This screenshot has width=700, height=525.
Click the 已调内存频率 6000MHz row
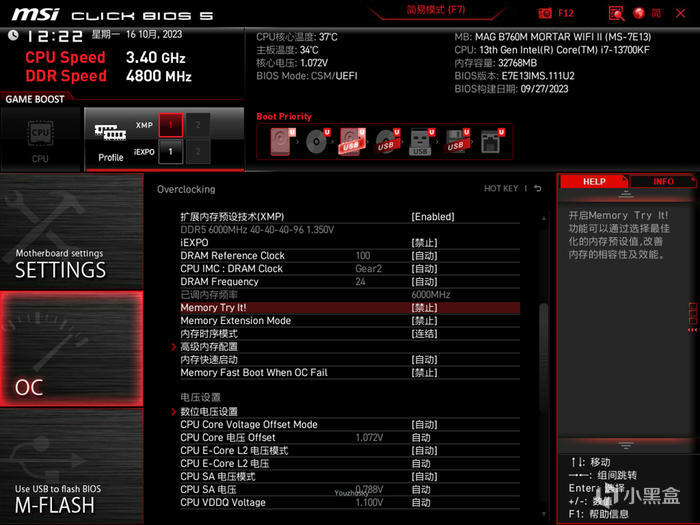point(350,295)
